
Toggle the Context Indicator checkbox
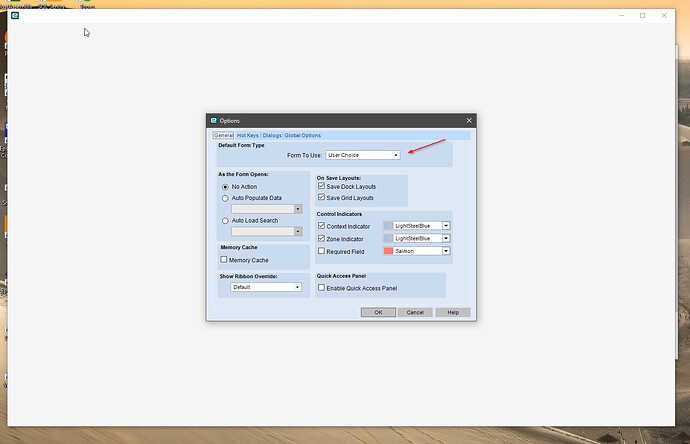[x=321, y=226]
